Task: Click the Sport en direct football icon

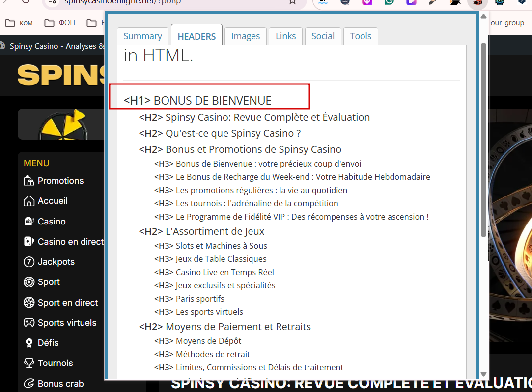Action: pos(29,302)
